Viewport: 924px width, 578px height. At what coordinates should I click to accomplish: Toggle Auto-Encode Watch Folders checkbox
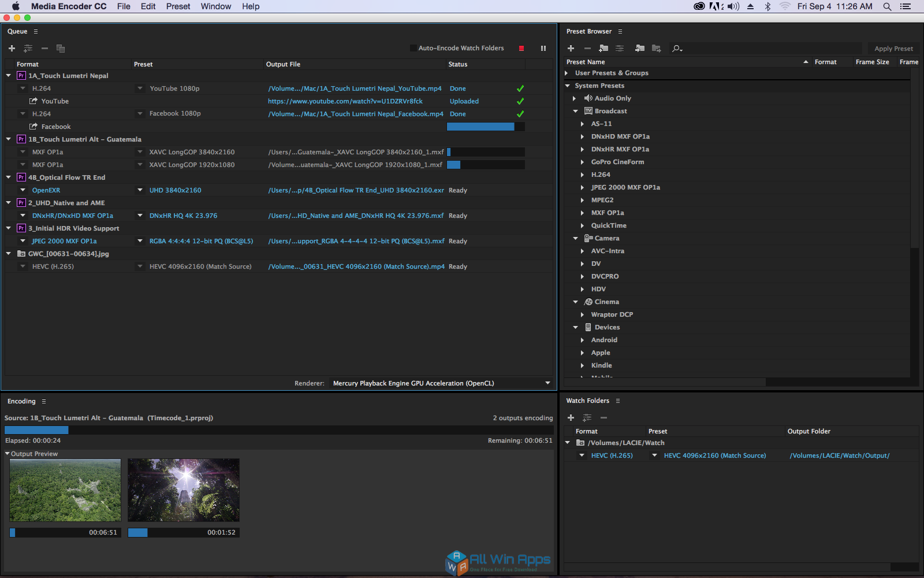(x=413, y=49)
